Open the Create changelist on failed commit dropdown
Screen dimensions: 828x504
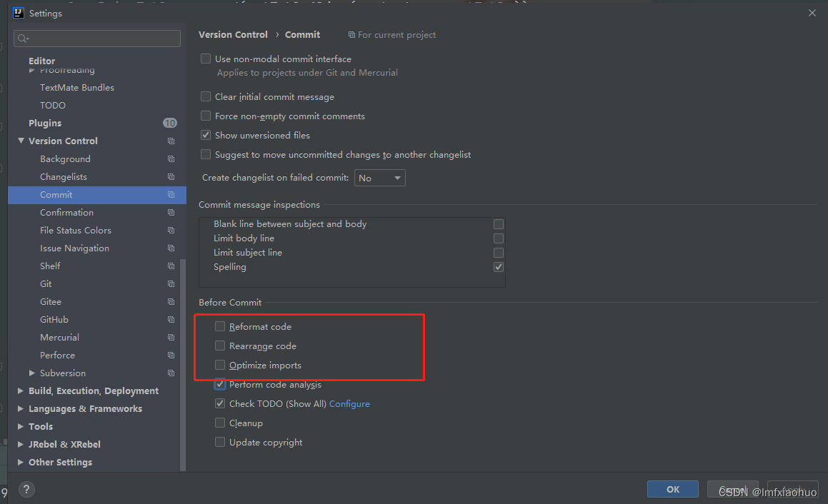pyautogui.click(x=379, y=178)
